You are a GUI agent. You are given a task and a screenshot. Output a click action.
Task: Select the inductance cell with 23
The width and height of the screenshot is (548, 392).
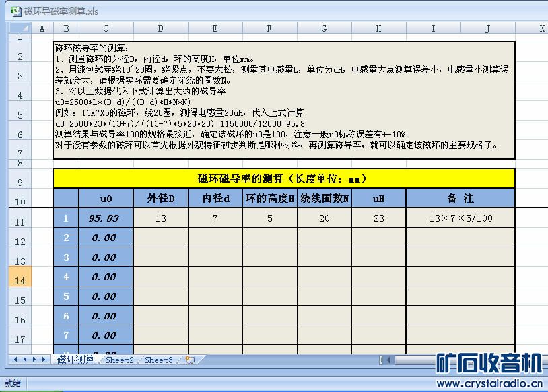pos(379,218)
